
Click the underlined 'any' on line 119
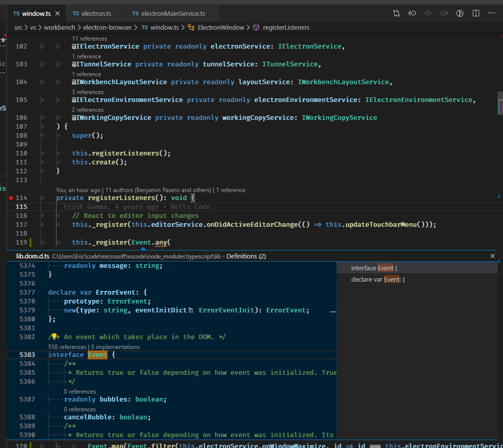(161, 243)
